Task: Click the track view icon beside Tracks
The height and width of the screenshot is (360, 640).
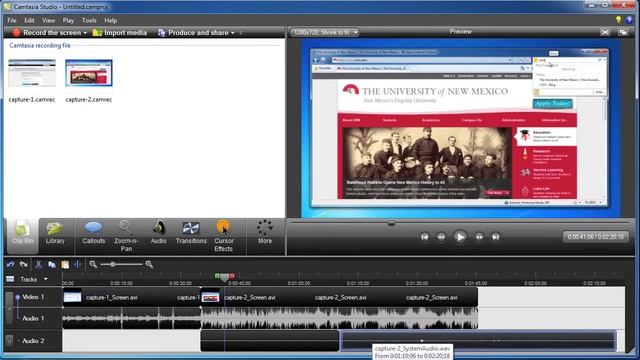Action: [10, 279]
